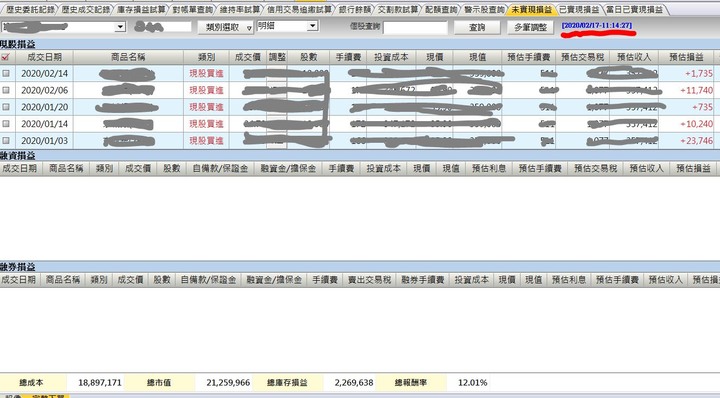The width and height of the screenshot is (720, 398).
Task: Click the 2020/01/03 trade date cell
Action: pyautogui.click(x=45, y=140)
